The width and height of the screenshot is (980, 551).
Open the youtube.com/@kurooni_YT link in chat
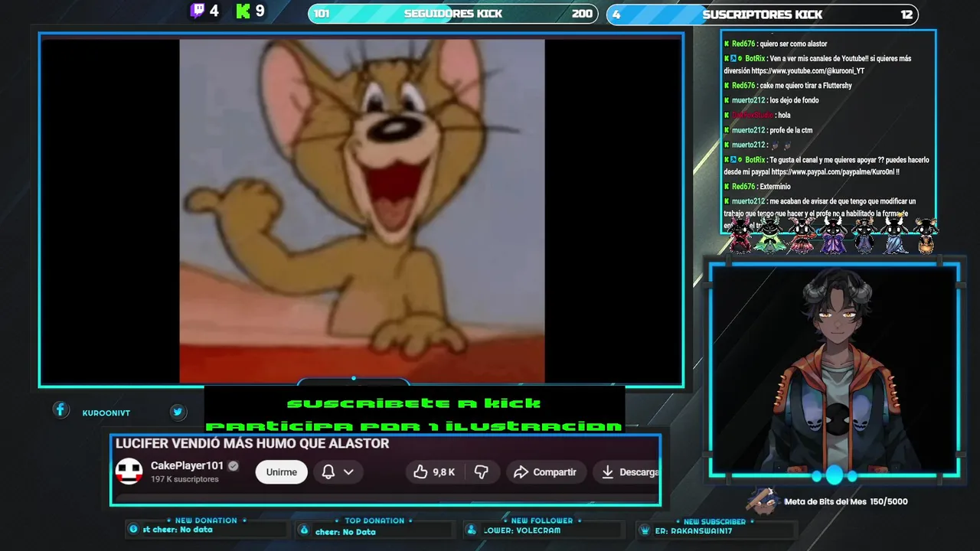tap(808, 71)
